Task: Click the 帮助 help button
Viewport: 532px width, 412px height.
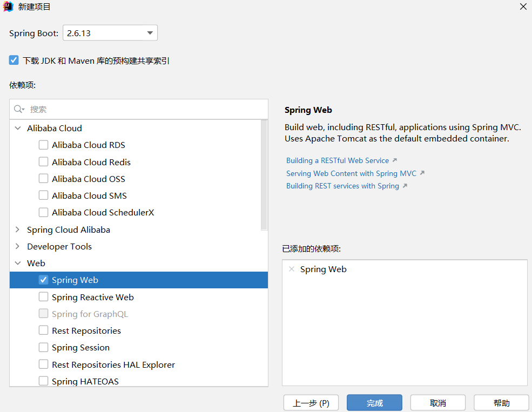Action: (501, 403)
